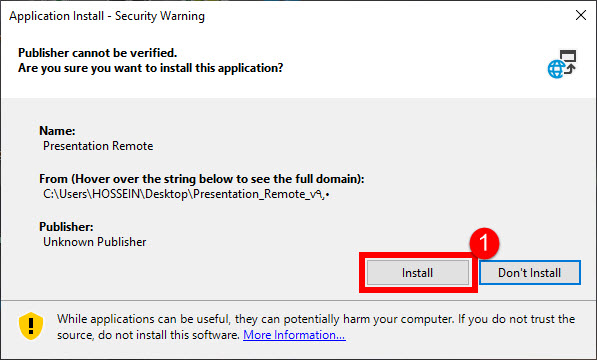Screen dimensions: 597x360
Task: Click the Unknown Publisher text
Action: coord(94,242)
